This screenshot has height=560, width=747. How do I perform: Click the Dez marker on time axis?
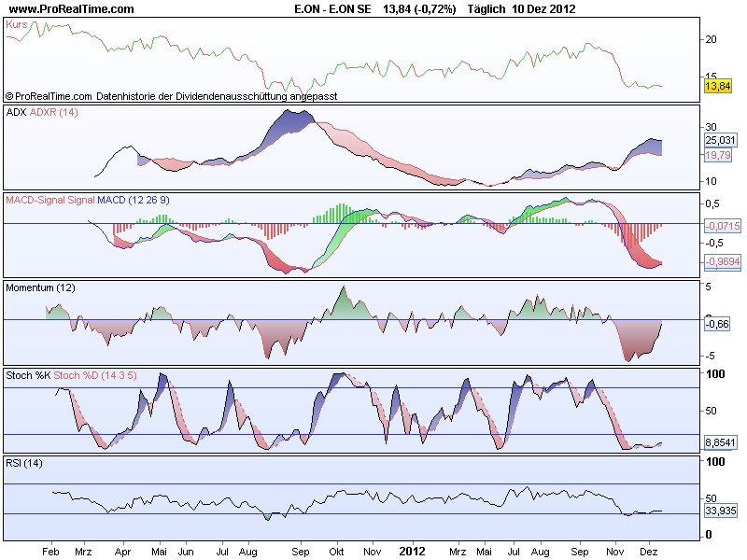648,552
